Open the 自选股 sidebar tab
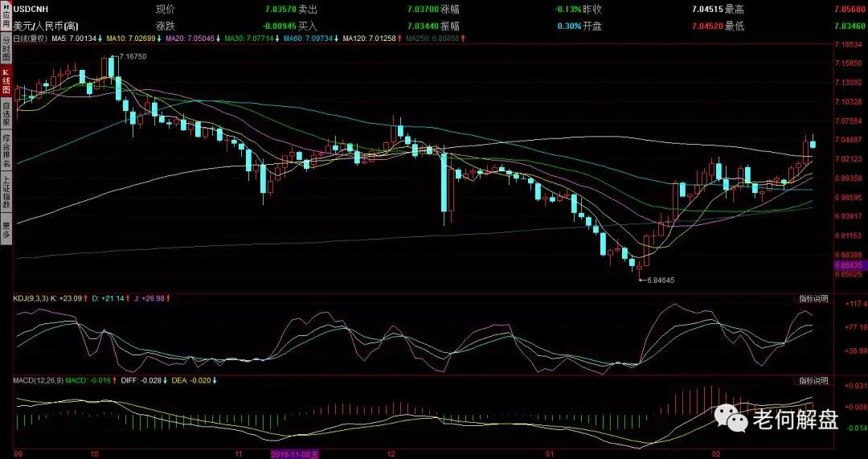This screenshot has width=868, height=459. tap(6, 113)
